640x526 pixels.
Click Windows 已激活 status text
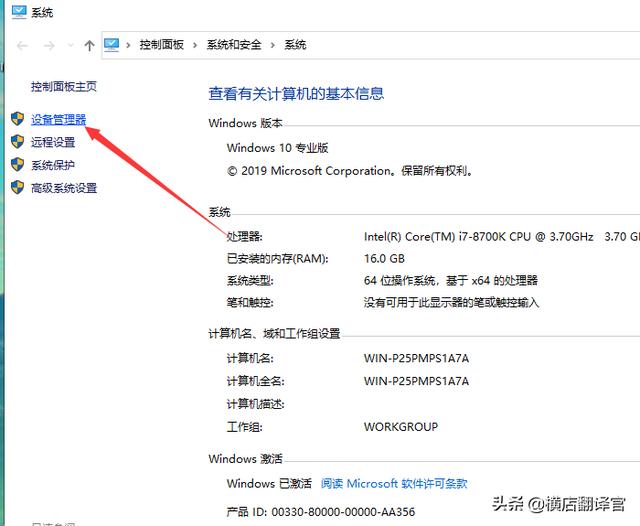pyautogui.click(x=269, y=484)
